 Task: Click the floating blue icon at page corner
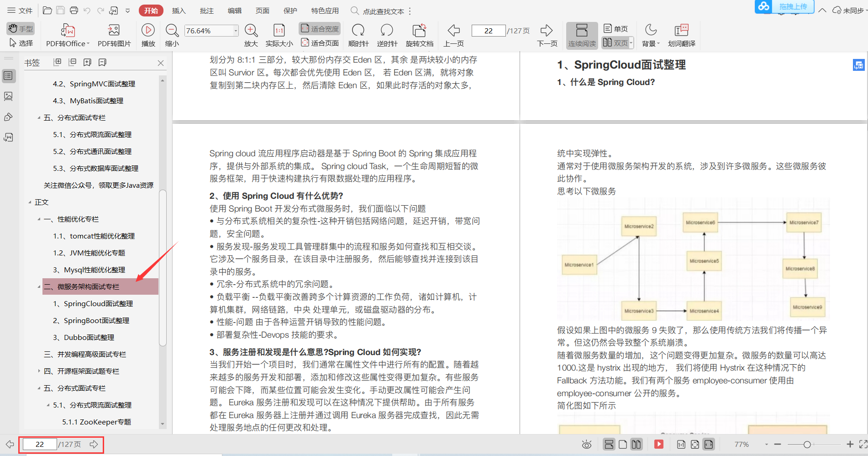[858, 65]
